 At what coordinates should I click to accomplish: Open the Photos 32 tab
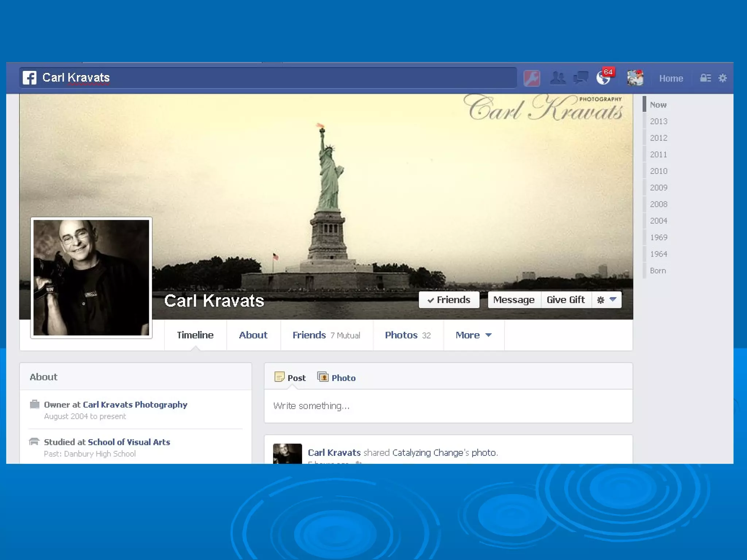tap(408, 335)
